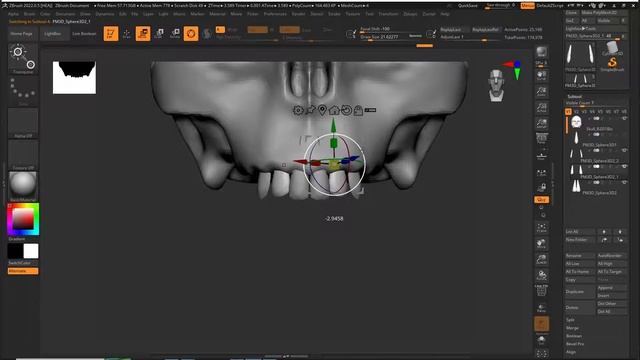Select the Edit mode button in top shelf
640x360 pixels.
coord(111,33)
